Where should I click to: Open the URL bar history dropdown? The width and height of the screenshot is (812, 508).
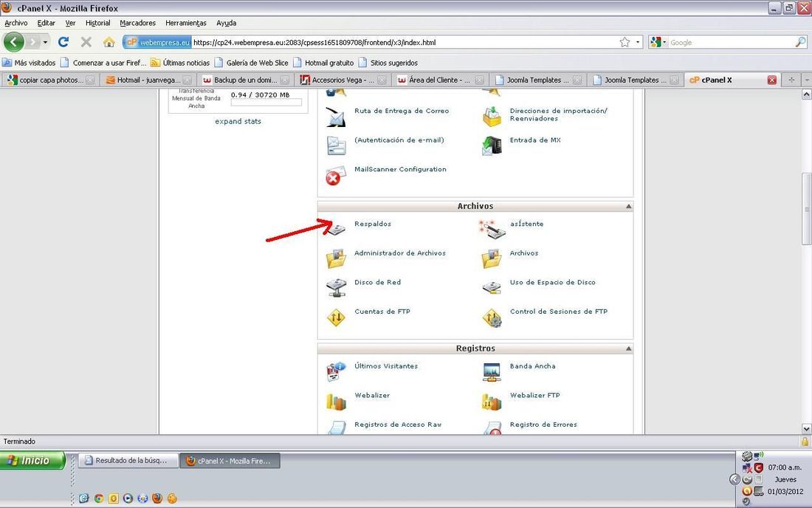pos(638,42)
